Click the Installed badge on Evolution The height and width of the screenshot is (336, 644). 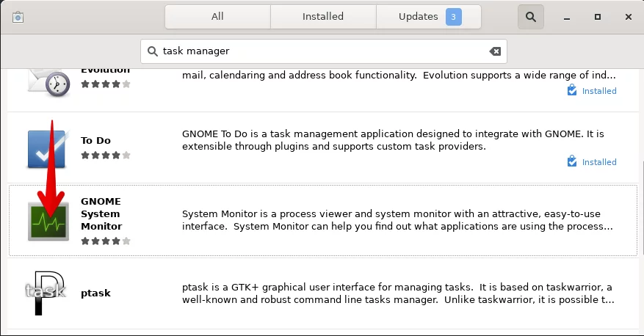coord(592,91)
